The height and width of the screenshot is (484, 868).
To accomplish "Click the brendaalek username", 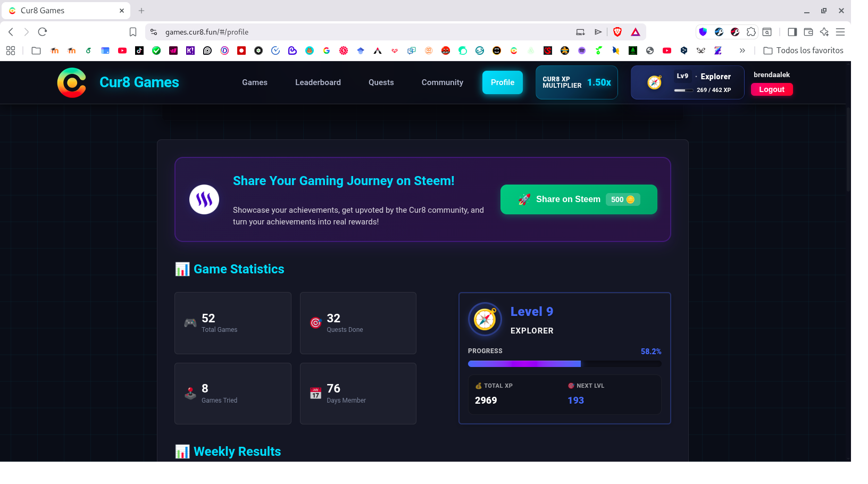I will pos(772,74).
